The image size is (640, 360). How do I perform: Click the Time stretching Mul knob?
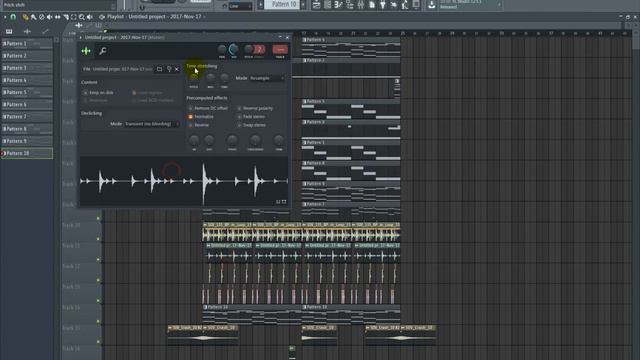(211, 78)
